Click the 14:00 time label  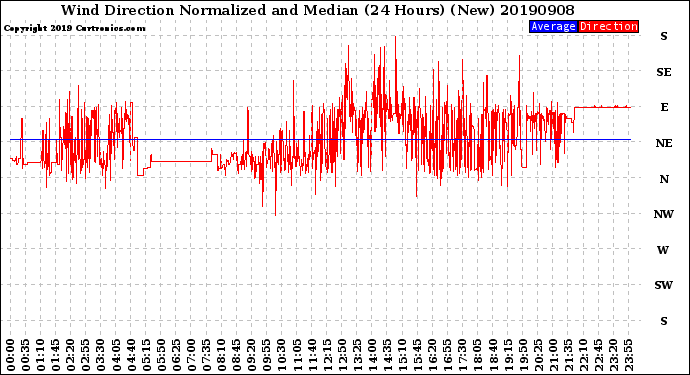[372, 355]
